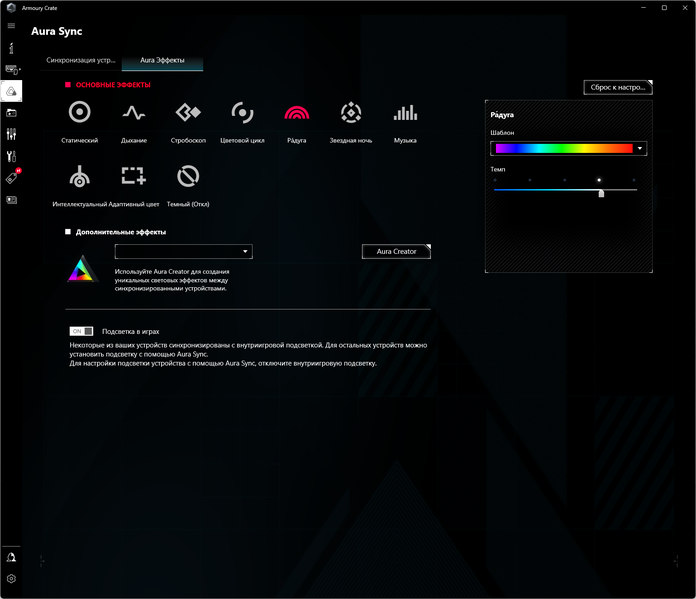Open the user center icon

(x=12, y=558)
